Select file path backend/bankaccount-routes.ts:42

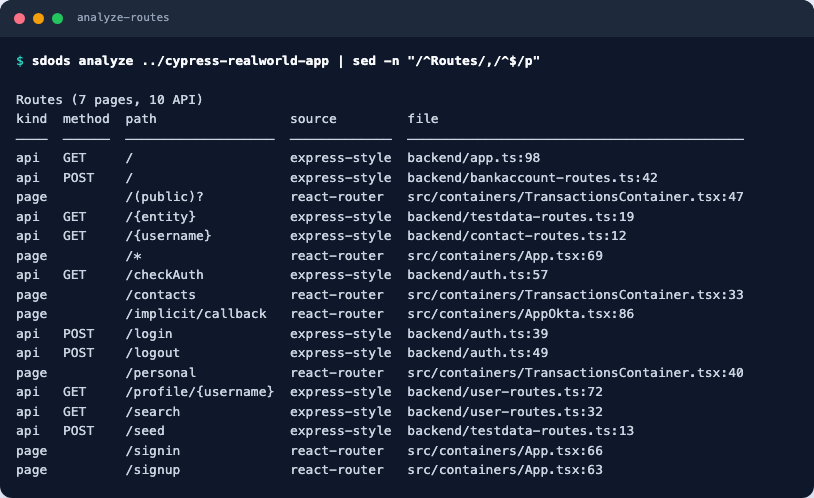[532, 178]
